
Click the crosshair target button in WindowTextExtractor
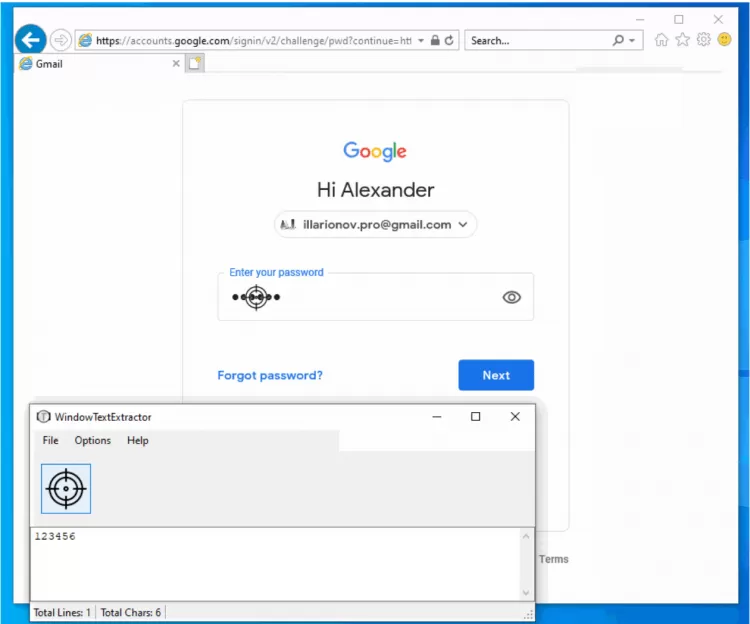pos(66,488)
